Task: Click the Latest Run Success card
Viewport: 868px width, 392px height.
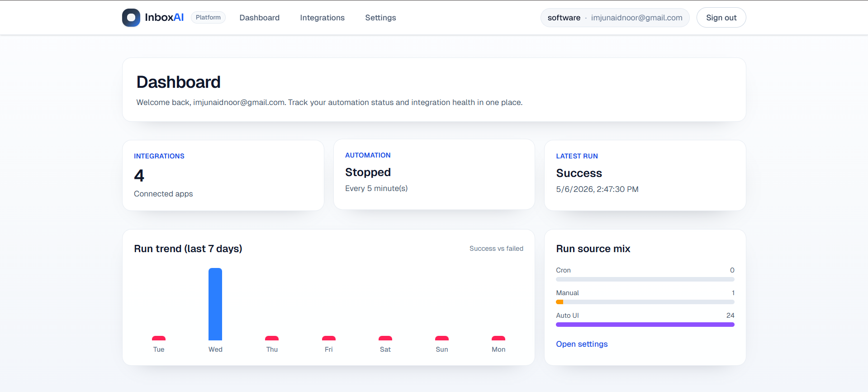Action: click(x=645, y=175)
